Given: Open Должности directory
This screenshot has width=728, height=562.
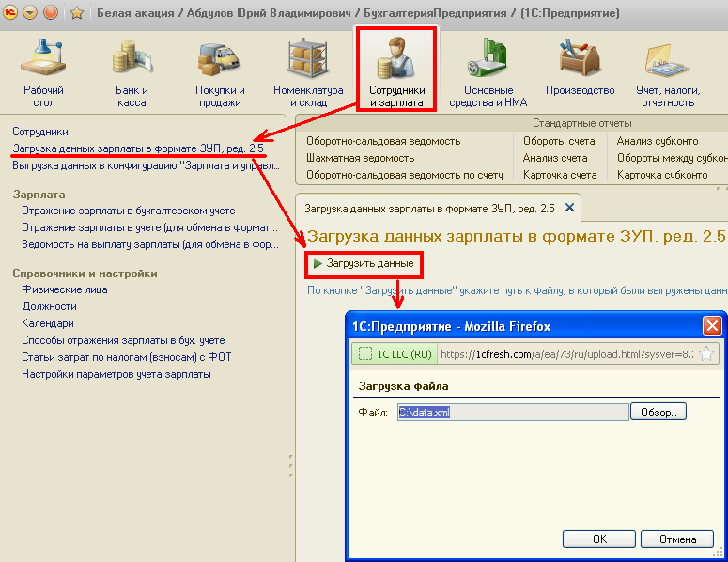Looking at the screenshot, I should pyautogui.click(x=49, y=306).
